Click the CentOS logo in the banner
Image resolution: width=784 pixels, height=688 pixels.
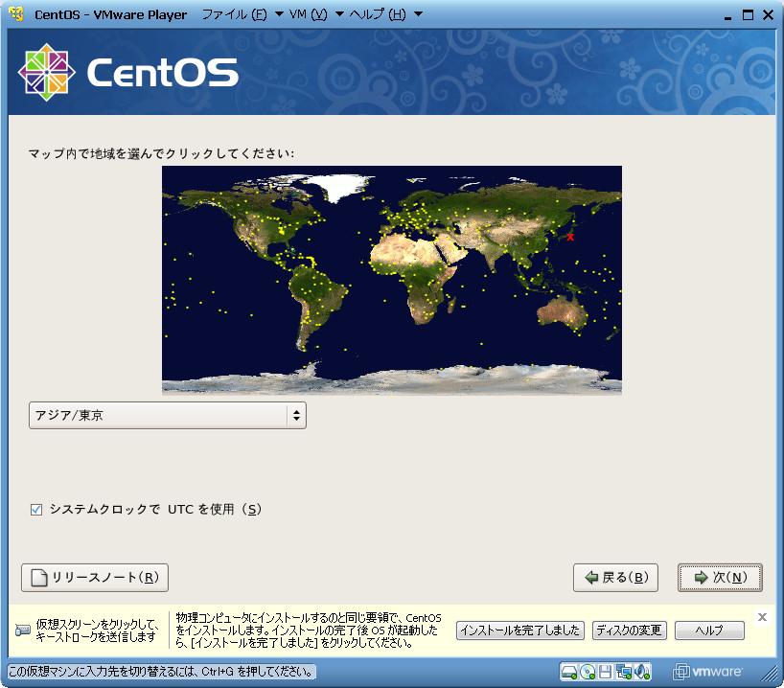127,72
